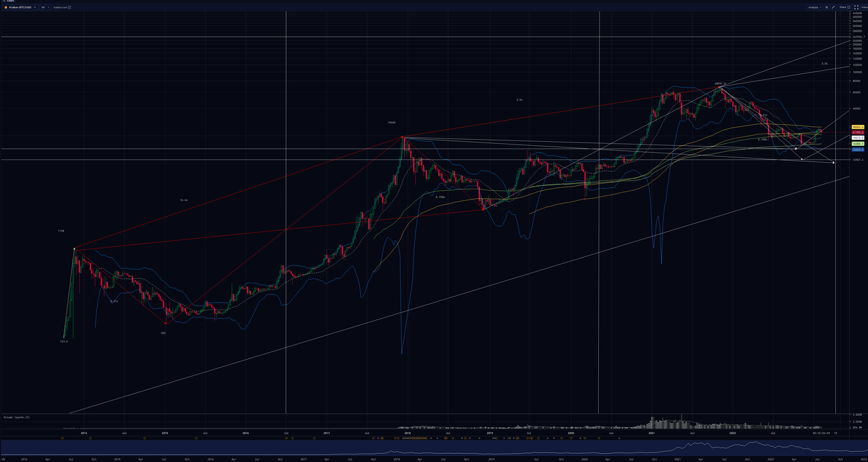868x462 pixels.
Task: Click the 3.5x projection label near 120000
Action: pos(825,64)
